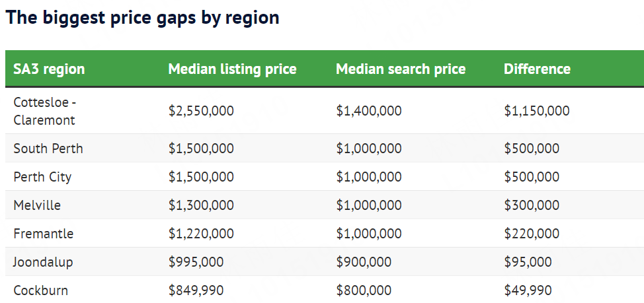This screenshot has height=303, width=644.
Task: Click the Fremantle region name
Action: (44, 234)
